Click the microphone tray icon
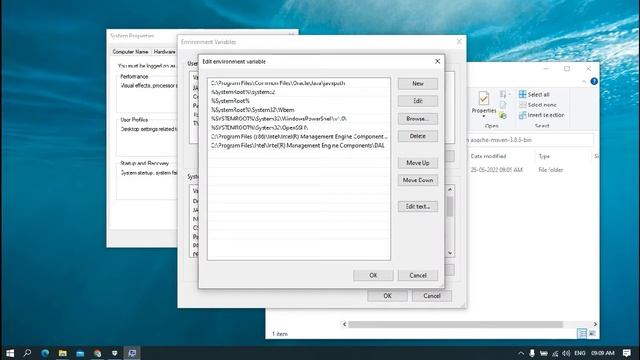The width and height of the screenshot is (640, 360). tap(532, 353)
